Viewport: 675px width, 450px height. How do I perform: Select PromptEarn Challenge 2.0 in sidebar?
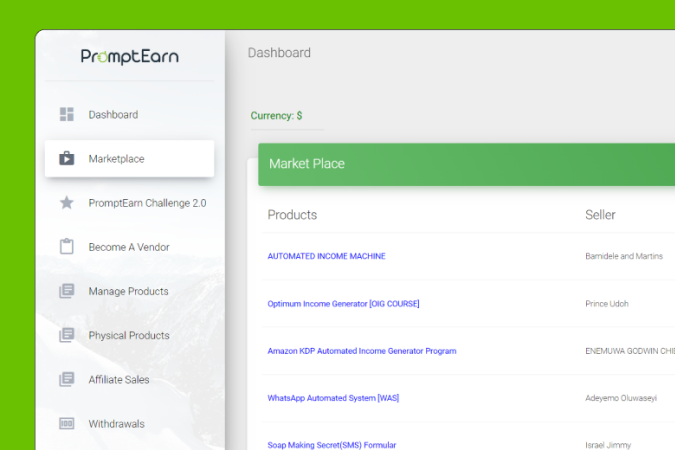[147, 203]
